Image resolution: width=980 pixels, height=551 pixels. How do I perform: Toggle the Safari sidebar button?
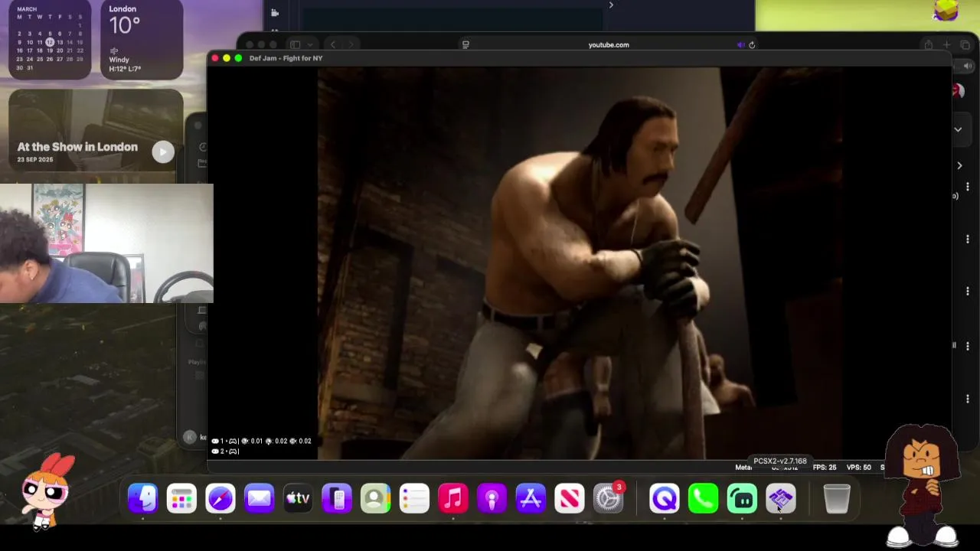point(295,45)
